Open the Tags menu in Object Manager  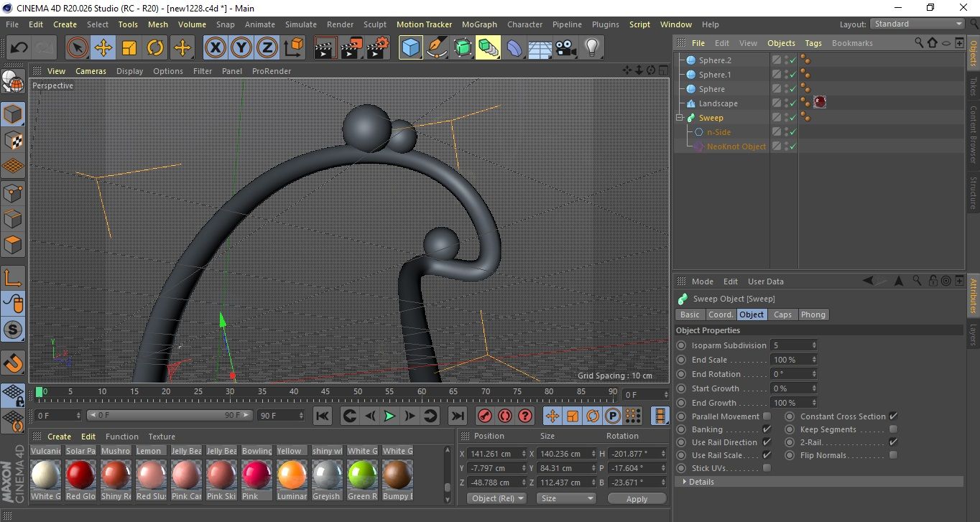[x=813, y=43]
